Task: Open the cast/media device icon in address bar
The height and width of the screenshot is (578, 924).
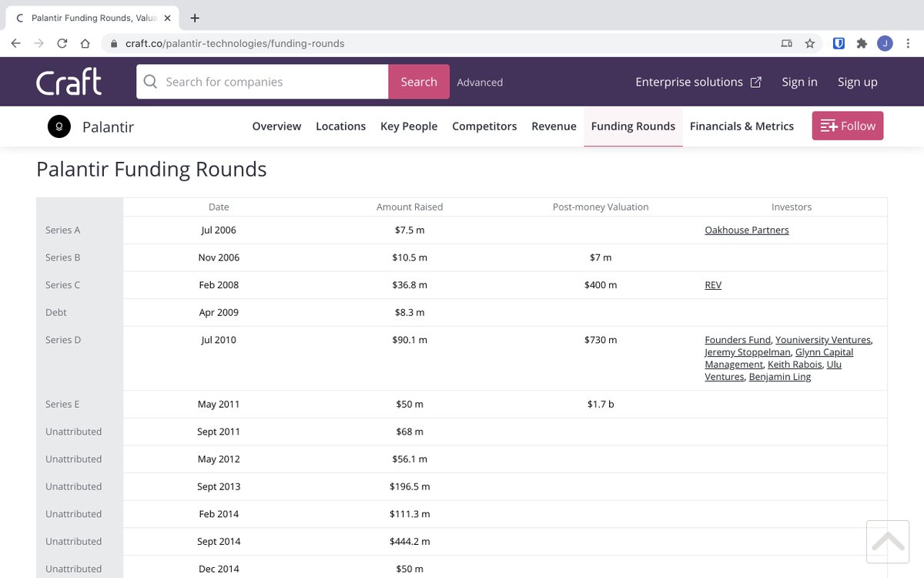Action: [786, 44]
